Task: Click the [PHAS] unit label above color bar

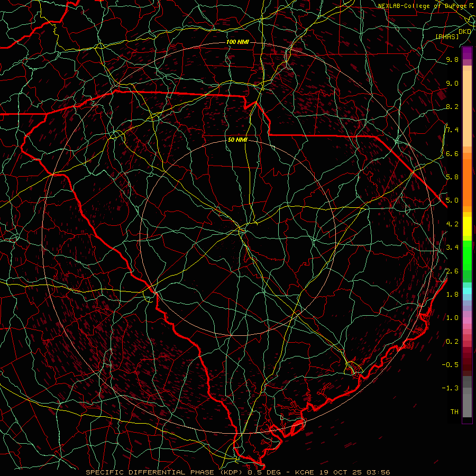Action: 447,36
